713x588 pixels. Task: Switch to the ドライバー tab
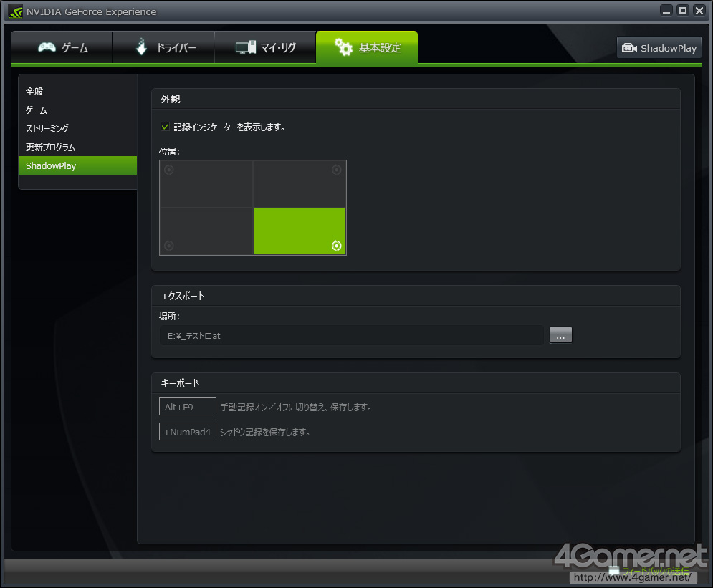163,47
